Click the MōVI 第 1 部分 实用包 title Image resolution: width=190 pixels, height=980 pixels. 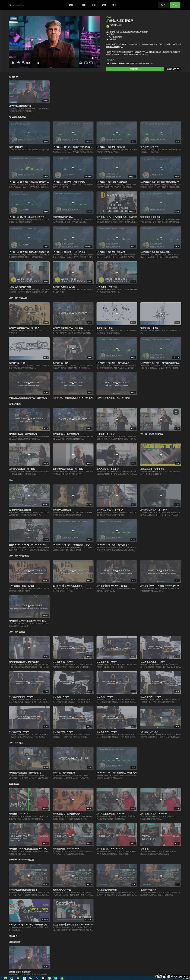pos(21,586)
